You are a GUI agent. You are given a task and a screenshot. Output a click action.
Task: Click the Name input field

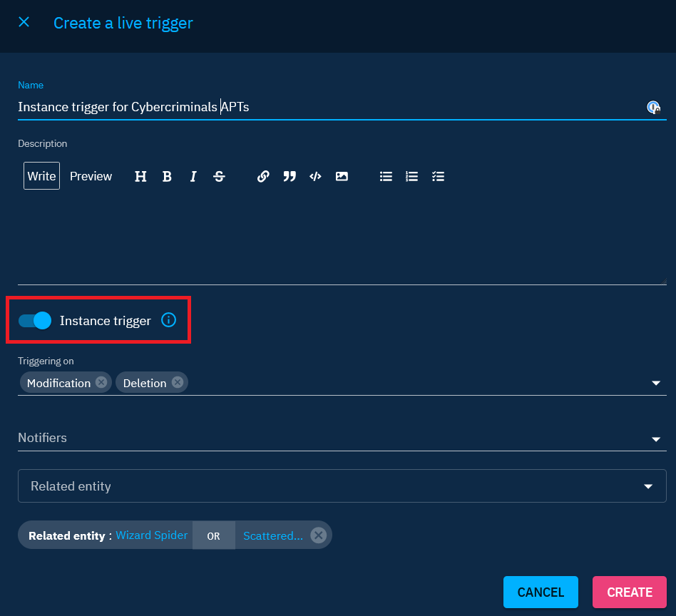[x=328, y=107]
